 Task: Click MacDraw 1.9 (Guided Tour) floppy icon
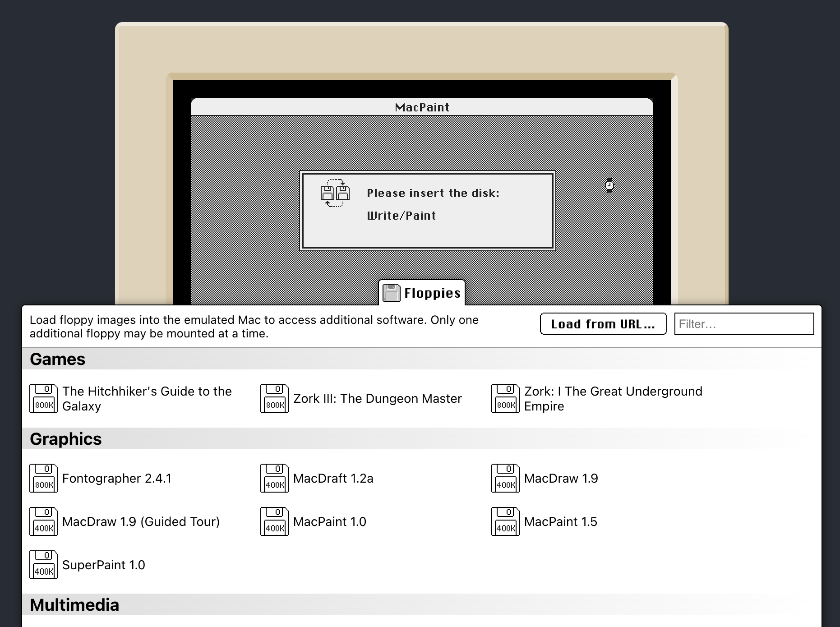click(x=44, y=521)
